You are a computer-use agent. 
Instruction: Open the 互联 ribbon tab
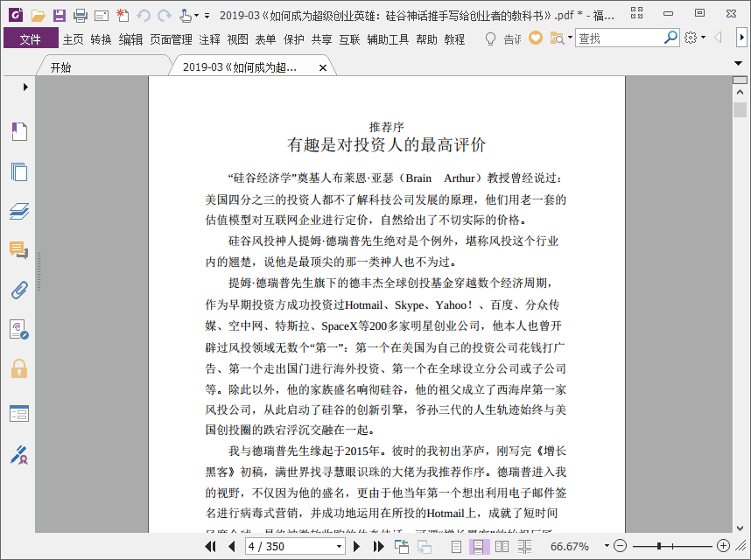[349, 39]
